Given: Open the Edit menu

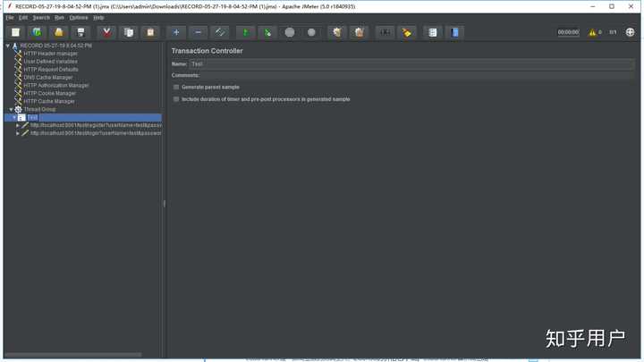Looking at the screenshot, I should click(x=23, y=18).
